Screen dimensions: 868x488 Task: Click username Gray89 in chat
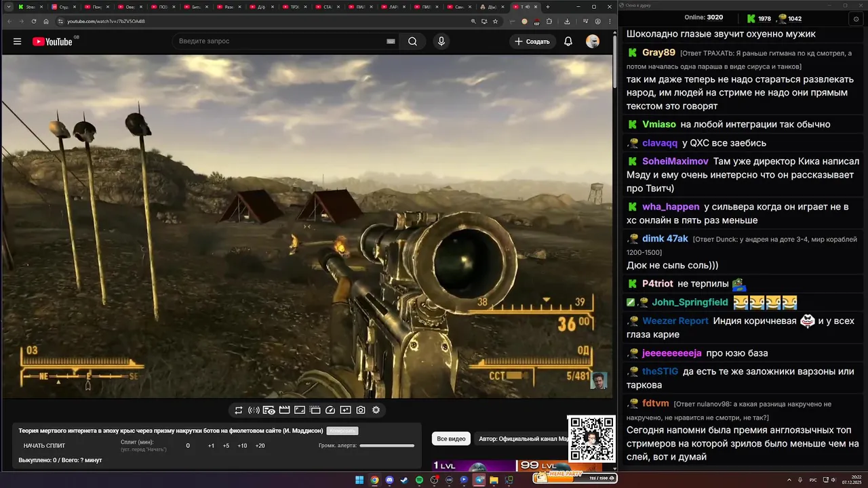[658, 52]
